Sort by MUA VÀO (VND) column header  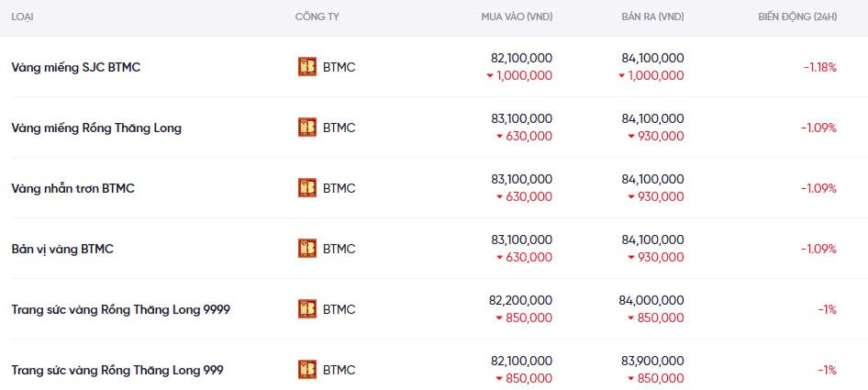coord(517,17)
